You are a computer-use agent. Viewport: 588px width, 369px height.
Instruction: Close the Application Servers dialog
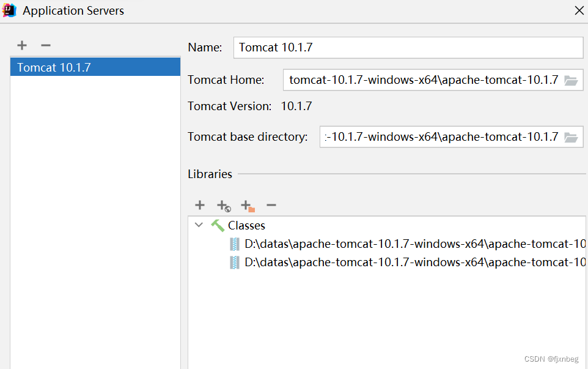pos(579,10)
